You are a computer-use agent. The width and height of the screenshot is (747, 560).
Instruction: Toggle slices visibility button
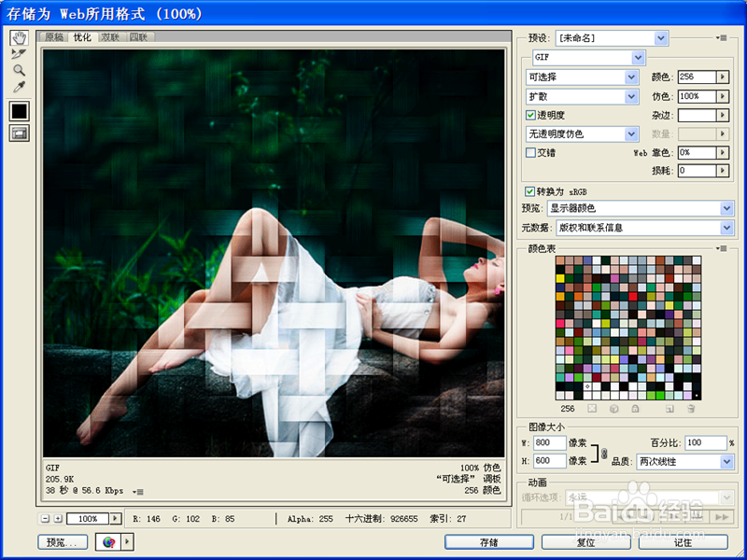tap(19, 133)
